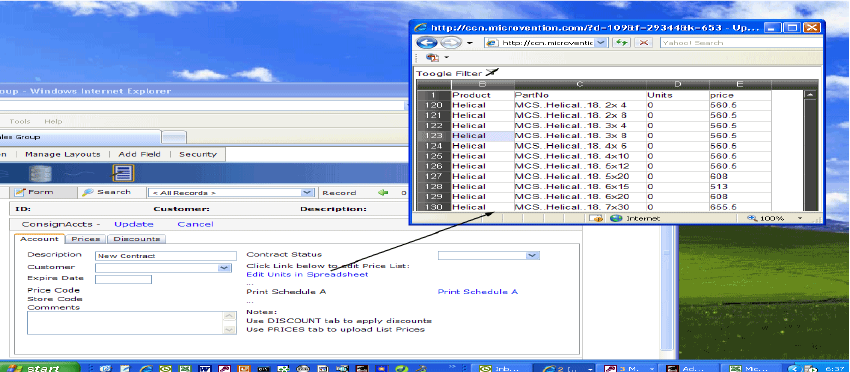Click Manage Layouts in the toolbar
Image resolution: width=850 pixels, height=372 pixels.
pyautogui.click(x=62, y=155)
